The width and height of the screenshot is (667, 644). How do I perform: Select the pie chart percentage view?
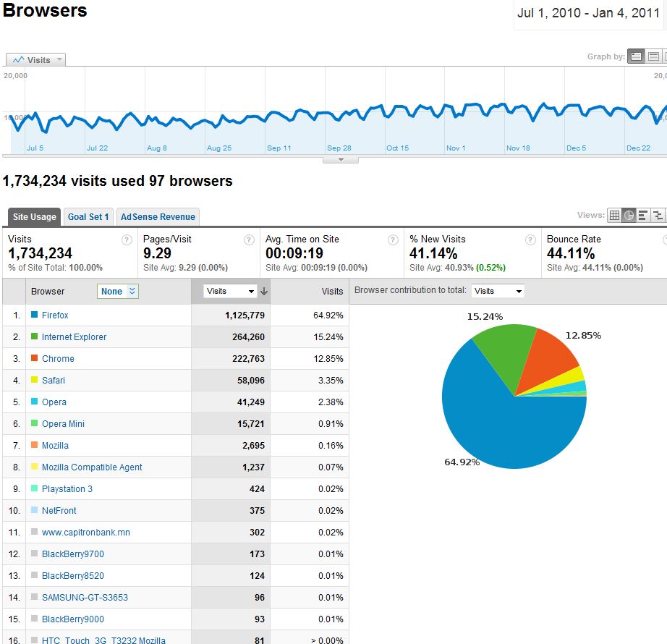[x=629, y=215]
